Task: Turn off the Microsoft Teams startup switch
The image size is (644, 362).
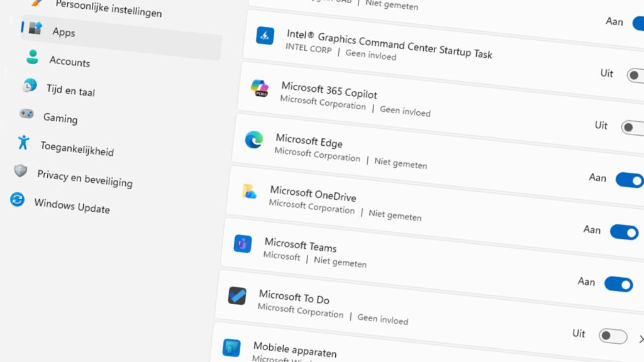Action: 623,233
